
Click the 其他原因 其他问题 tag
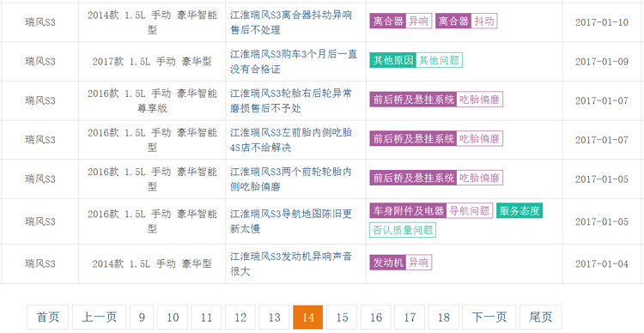click(416, 60)
